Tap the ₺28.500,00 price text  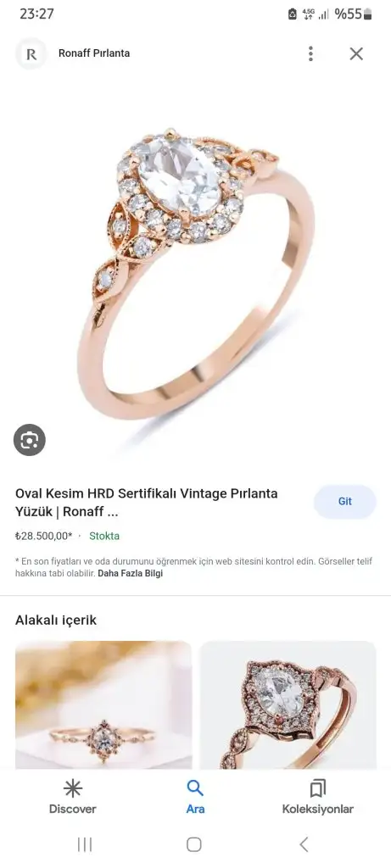44,536
